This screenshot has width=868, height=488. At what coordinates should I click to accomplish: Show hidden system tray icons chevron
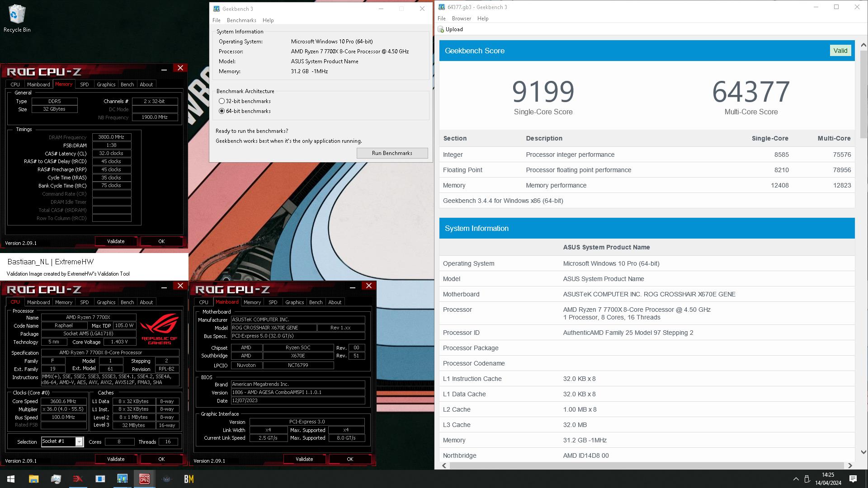(x=796, y=479)
